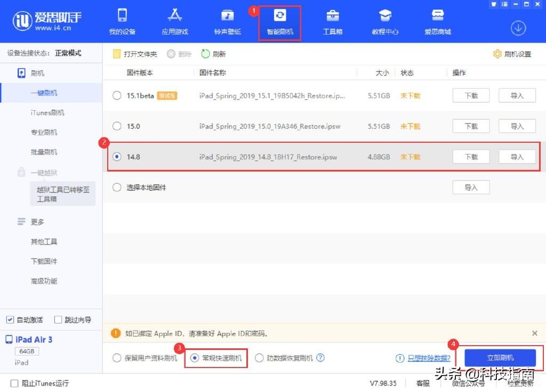Image resolution: width=546 pixels, height=392 pixels.
Task: Open 客服 support link
Action: tap(423, 383)
